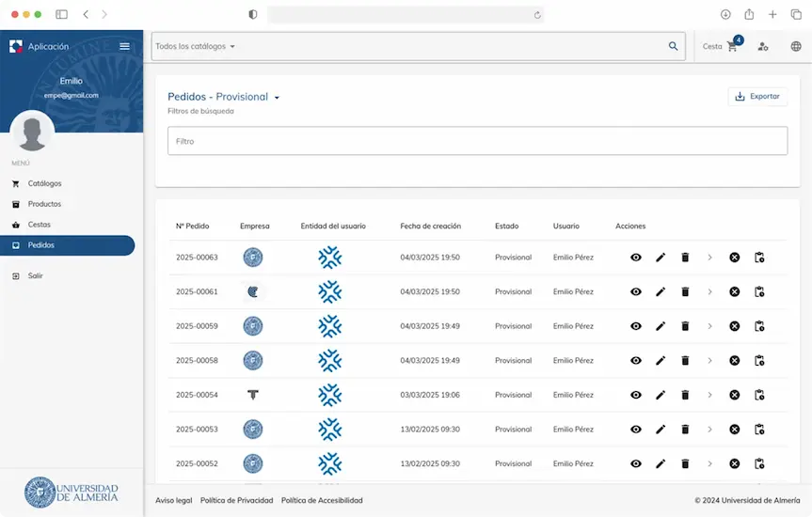This screenshot has width=812, height=517.
Task: Focus the Filtro input field
Action: pyautogui.click(x=477, y=141)
